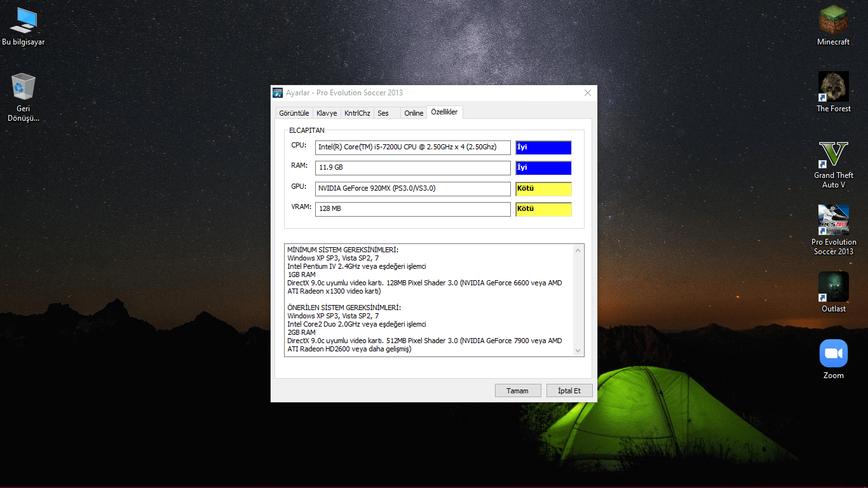Viewport: 868px width, 488px height.
Task: Click the blue İyi indicator for RAM
Action: click(543, 168)
